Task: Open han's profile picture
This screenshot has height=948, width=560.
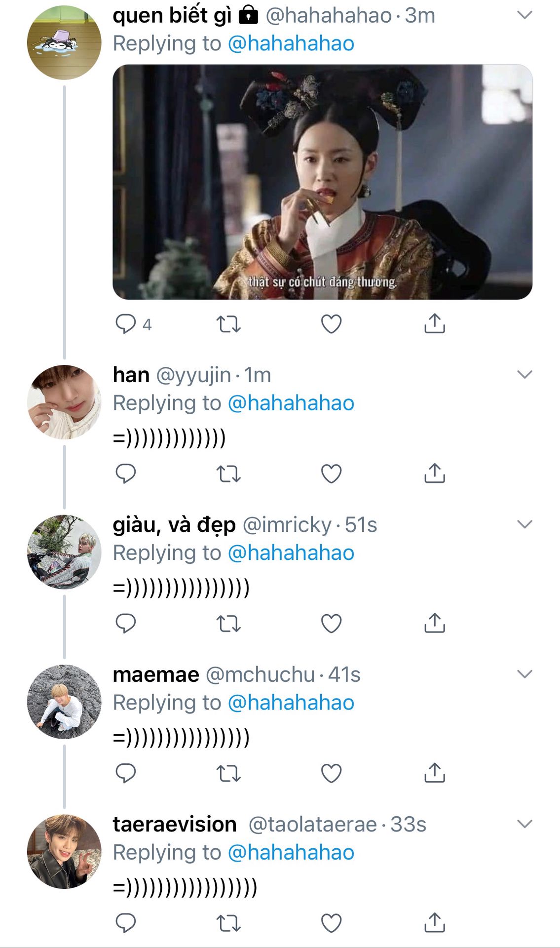Action: point(64,402)
